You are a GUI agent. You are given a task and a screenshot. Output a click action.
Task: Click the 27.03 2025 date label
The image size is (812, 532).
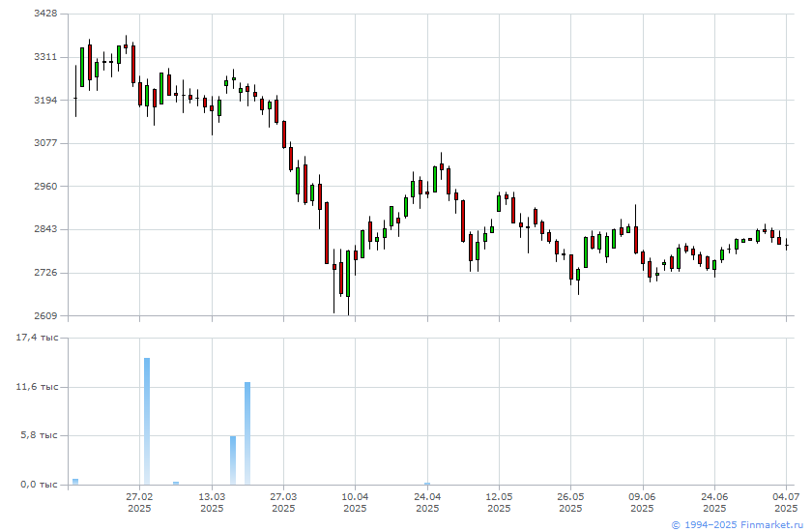283,502
